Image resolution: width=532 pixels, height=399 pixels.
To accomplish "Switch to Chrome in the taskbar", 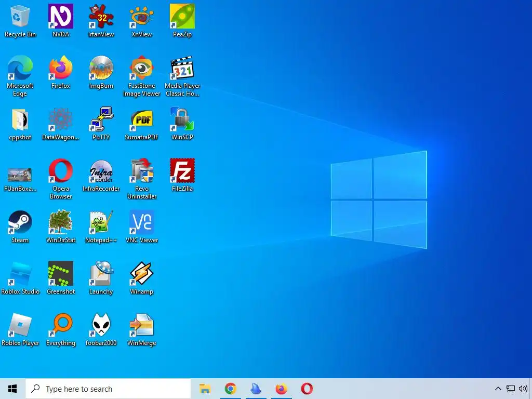I will click(x=230, y=389).
